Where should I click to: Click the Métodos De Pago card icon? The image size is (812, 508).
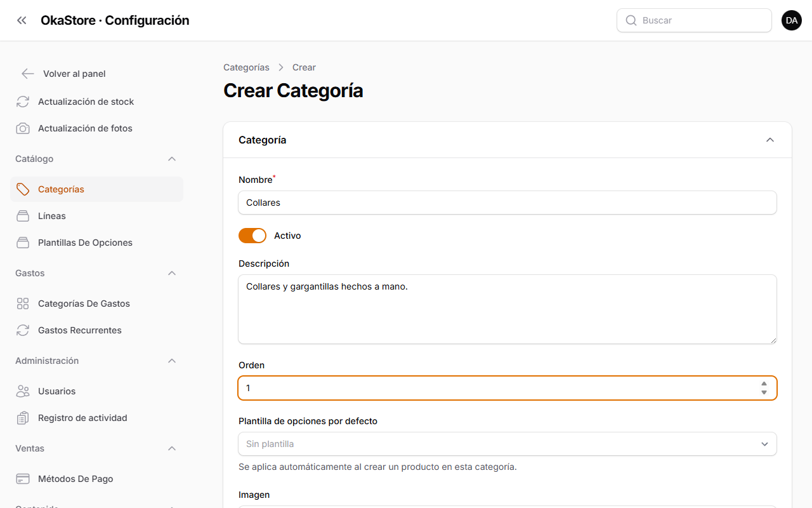point(23,479)
